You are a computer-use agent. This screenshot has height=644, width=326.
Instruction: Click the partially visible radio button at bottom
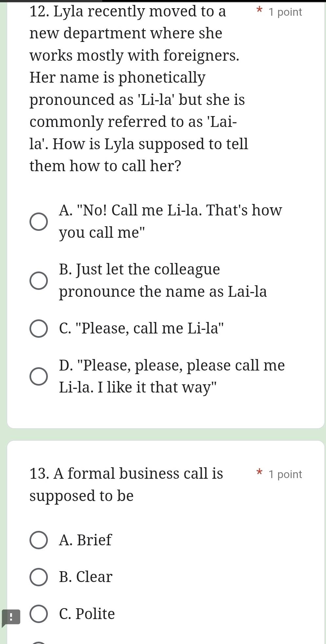point(39,642)
